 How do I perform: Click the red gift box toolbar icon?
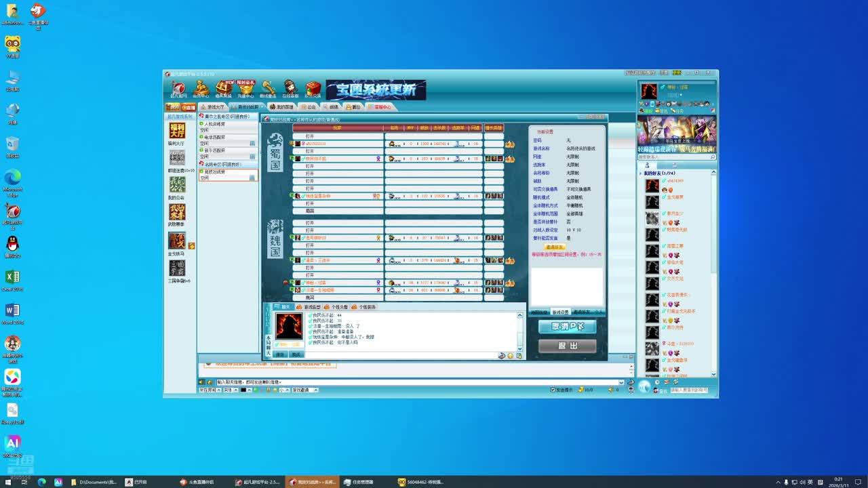pyautogui.click(x=313, y=88)
